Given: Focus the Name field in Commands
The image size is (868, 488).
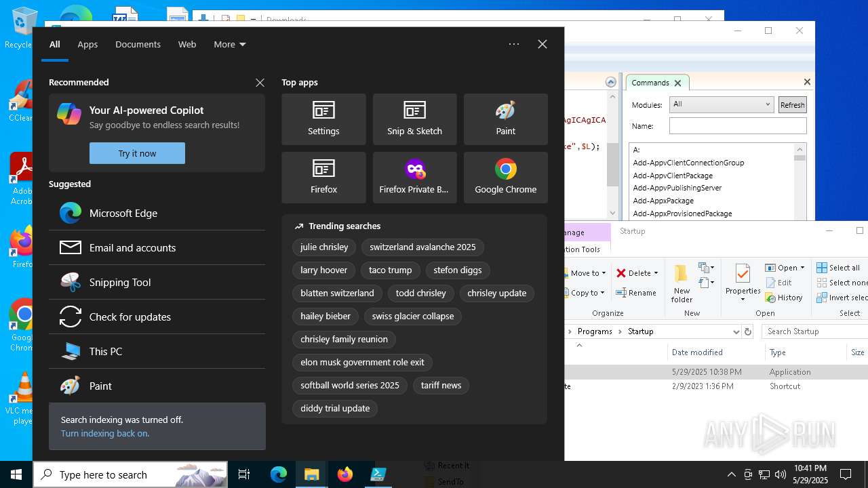Looking at the screenshot, I should [x=738, y=125].
